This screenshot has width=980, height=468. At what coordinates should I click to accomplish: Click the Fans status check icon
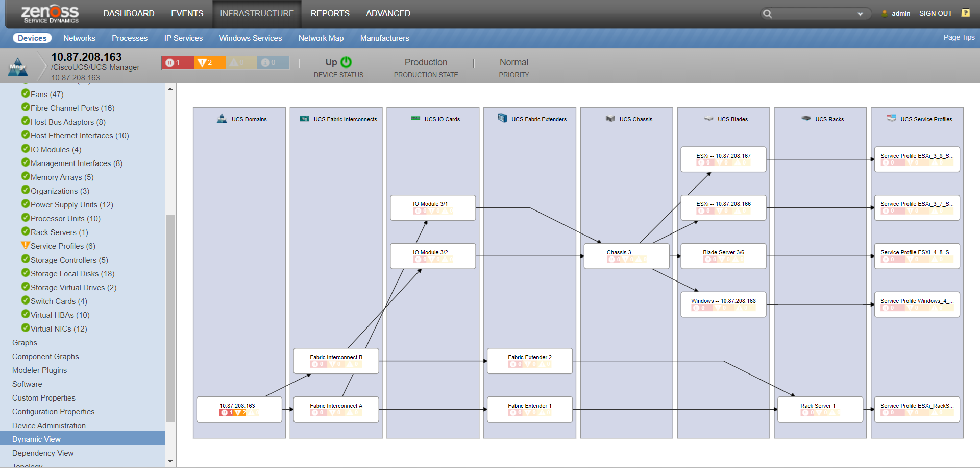click(26, 93)
